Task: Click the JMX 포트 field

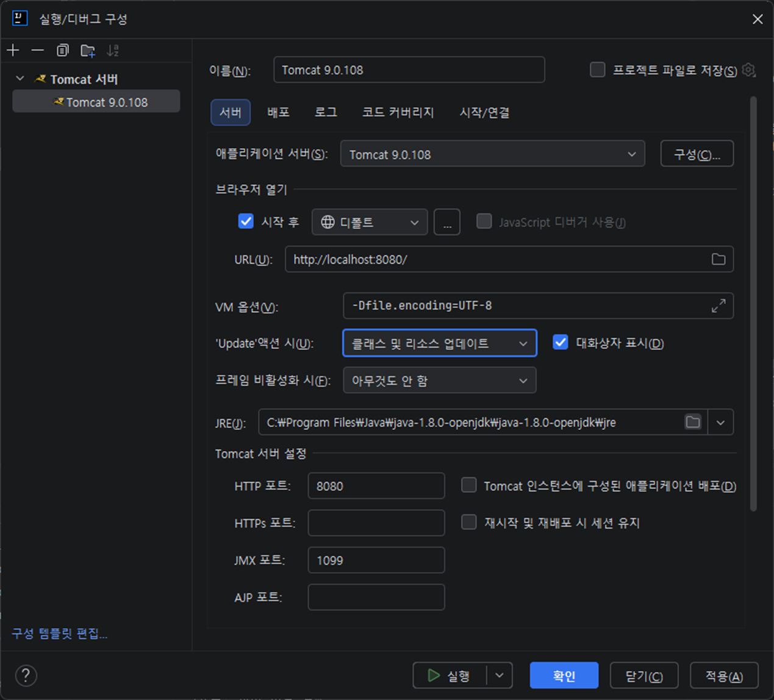Action: (x=376, y=560)
